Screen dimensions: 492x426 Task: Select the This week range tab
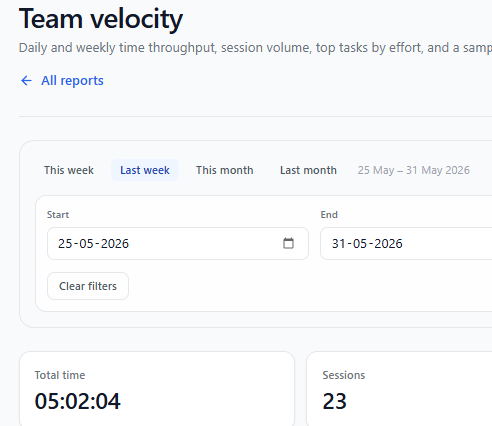pyautogui.click(x=69, y=170)
